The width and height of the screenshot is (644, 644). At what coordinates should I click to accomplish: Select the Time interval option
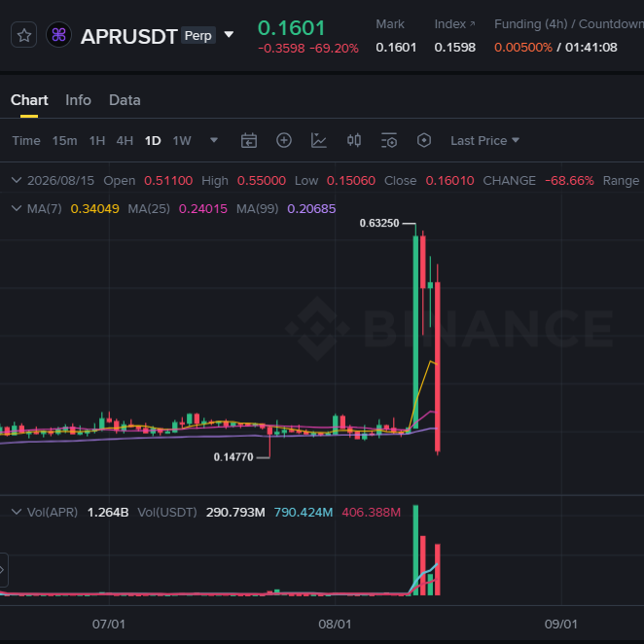(x=26, y=141)
